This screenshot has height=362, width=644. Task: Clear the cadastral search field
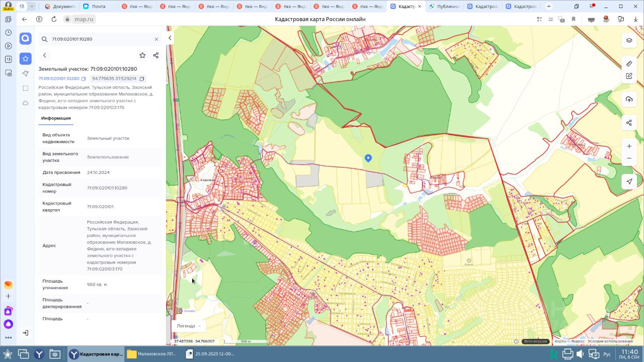[x=156, y=39]
